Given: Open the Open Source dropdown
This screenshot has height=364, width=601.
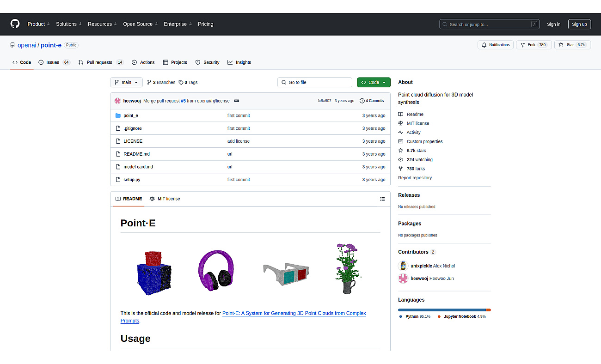Looking at the screenshot, I should coord(140,24).
